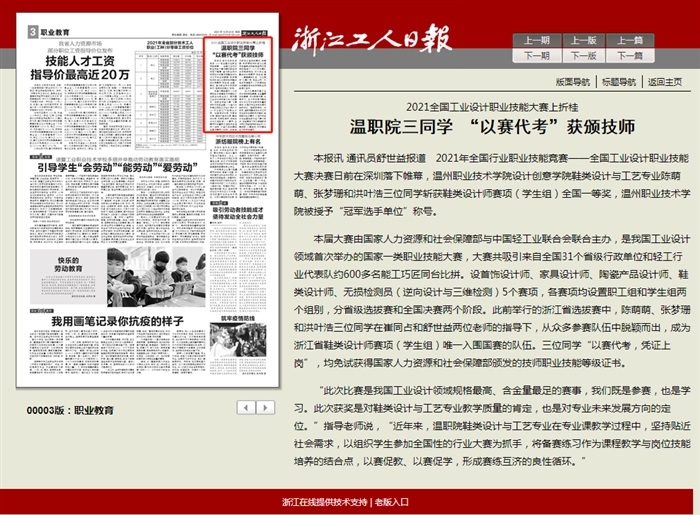This screenshot has width=700, height=515.
Task: Open the 标题导航 headline navigation
Action: [x=619, y=81]
